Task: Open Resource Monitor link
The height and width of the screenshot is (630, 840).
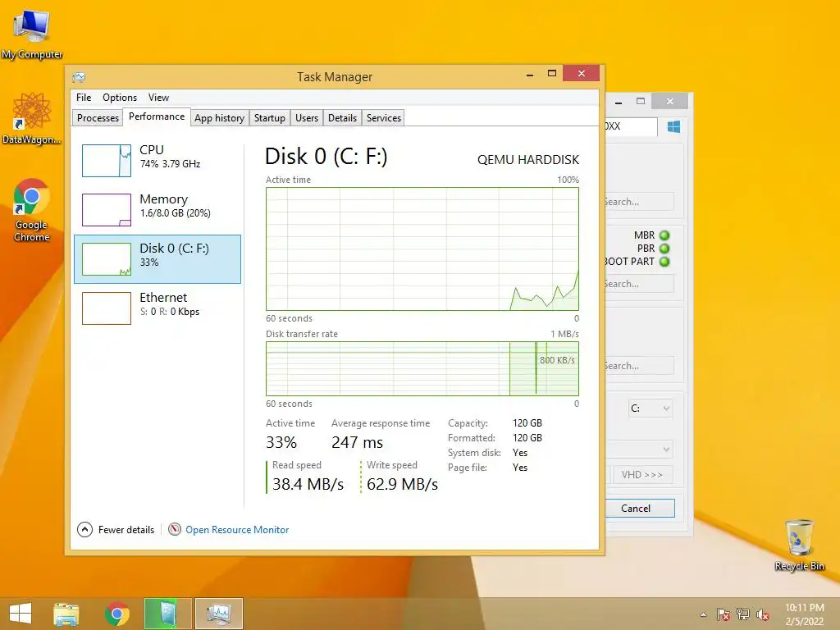Action: point(237,529)
